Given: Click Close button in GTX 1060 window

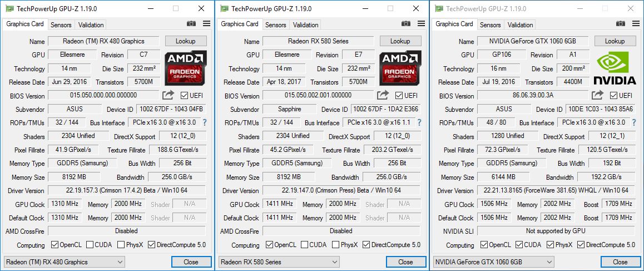Looking at the screenshot, I should (621, 262).
